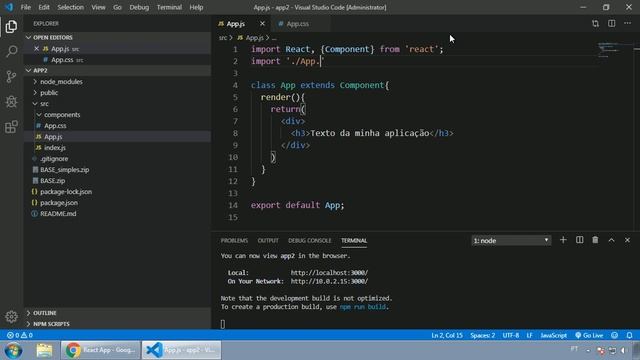Screen dimensions: 640x360
Task: Open the Debug view in the activity bar
Action: [11, 102]
